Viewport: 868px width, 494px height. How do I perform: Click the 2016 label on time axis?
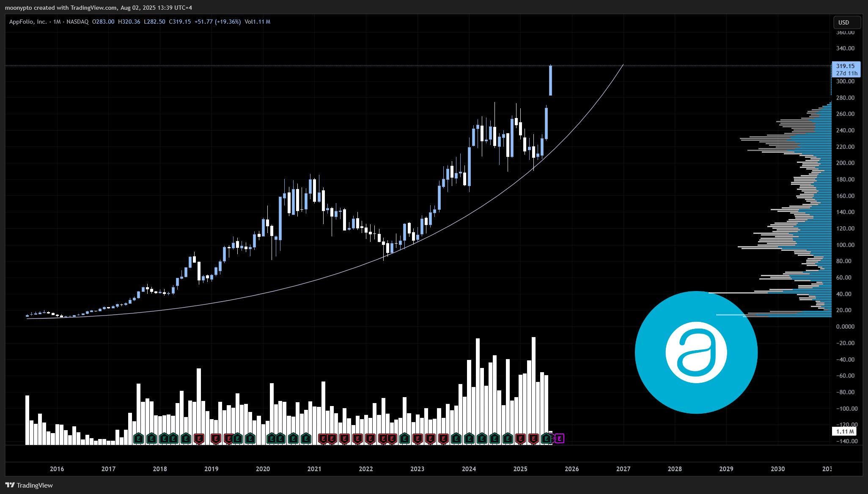click(57, 469)
